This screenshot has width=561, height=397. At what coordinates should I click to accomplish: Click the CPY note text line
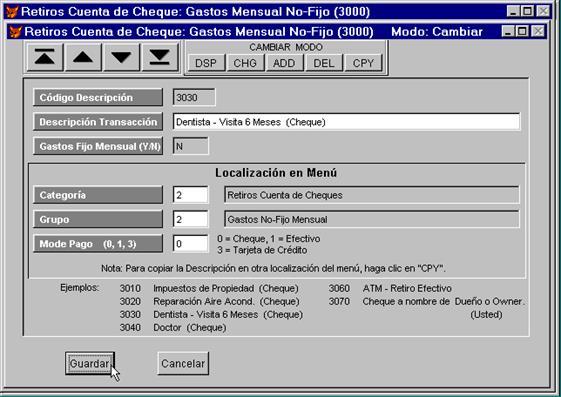[273, 268]
